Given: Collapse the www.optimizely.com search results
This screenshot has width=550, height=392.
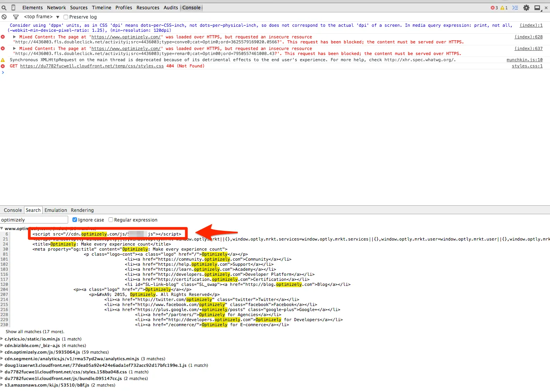Looking at the screenshot, I should 2,229.
